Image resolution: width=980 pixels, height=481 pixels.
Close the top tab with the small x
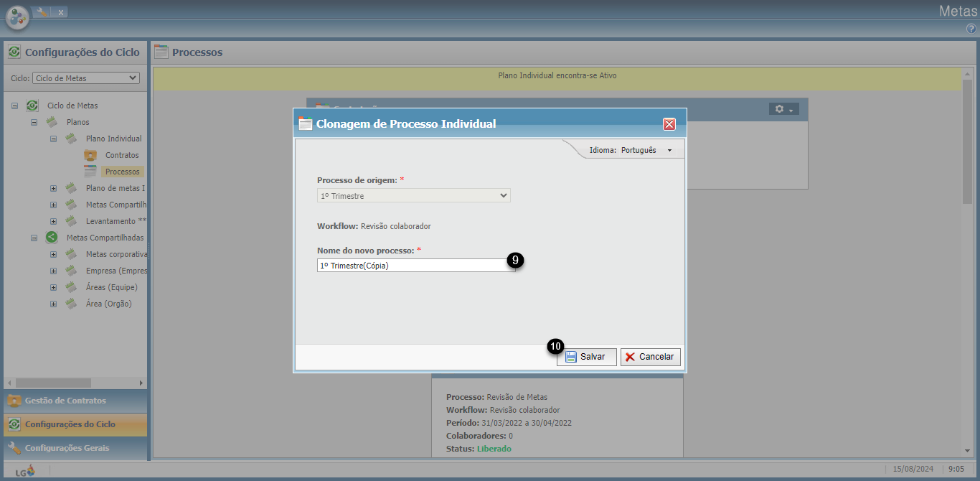[x=61, y=12]
